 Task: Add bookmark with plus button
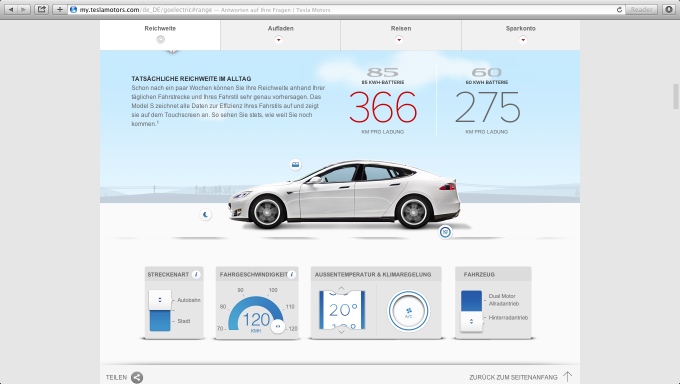[x=60, y=9]
